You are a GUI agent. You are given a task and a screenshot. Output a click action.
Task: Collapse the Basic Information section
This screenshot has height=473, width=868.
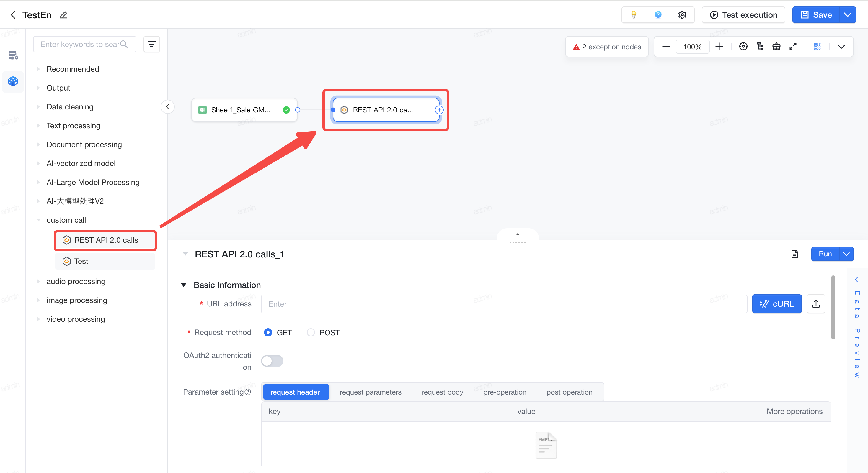click(x=184, y=285)
